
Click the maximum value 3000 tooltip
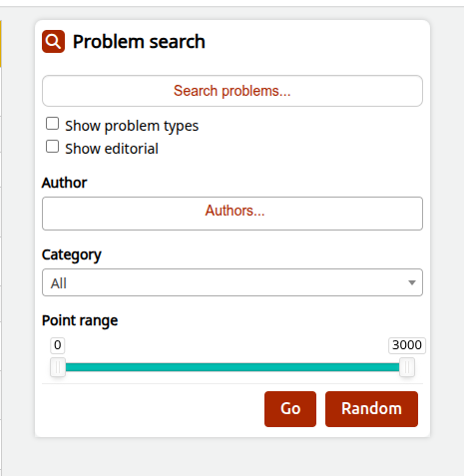(x=407, y=345)
